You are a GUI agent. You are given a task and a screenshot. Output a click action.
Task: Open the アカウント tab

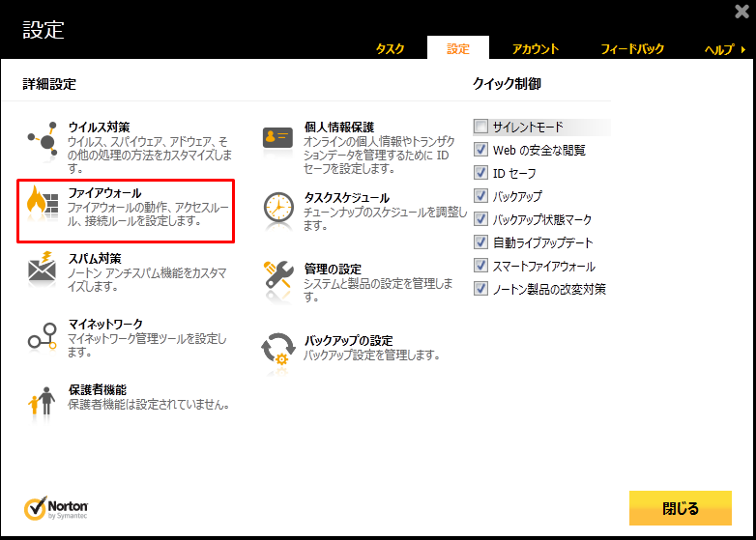pyautogui.click(x=536, y=49)
